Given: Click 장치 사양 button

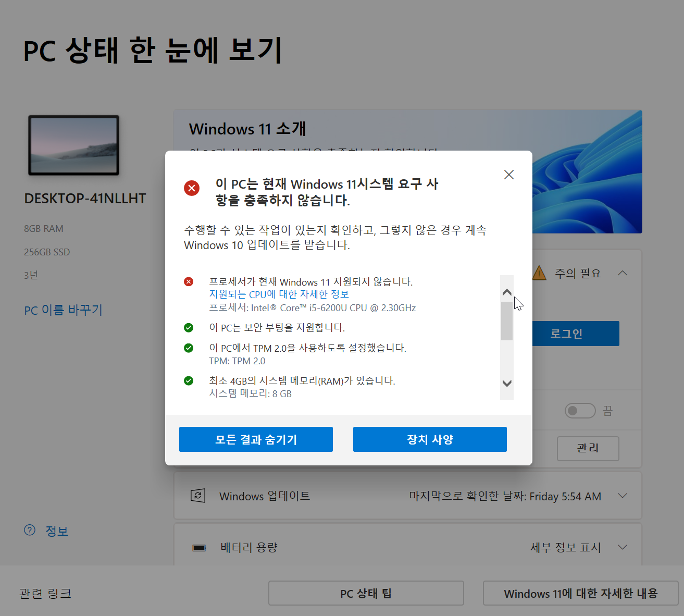Looking at the screenshot, I should 430,439.
